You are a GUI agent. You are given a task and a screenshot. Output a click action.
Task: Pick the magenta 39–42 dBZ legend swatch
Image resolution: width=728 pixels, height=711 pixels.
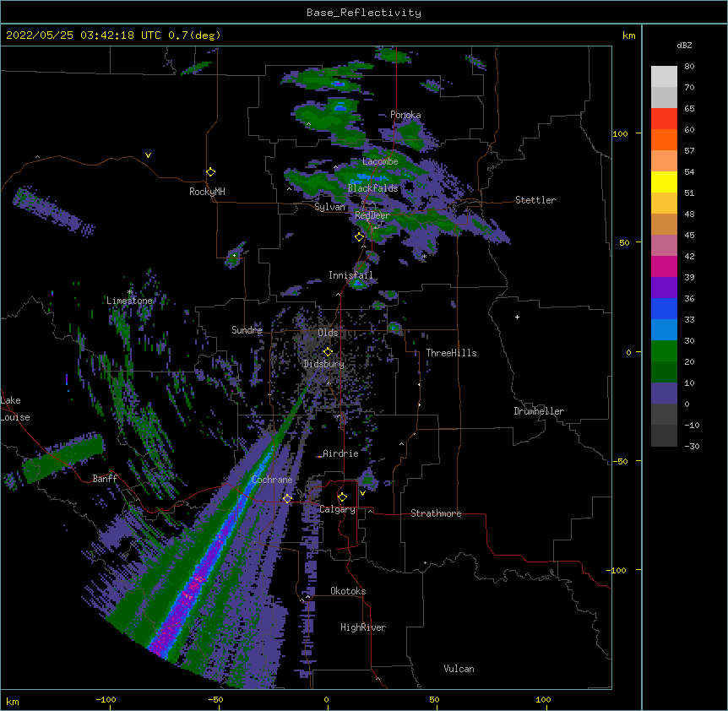[664, 266]
